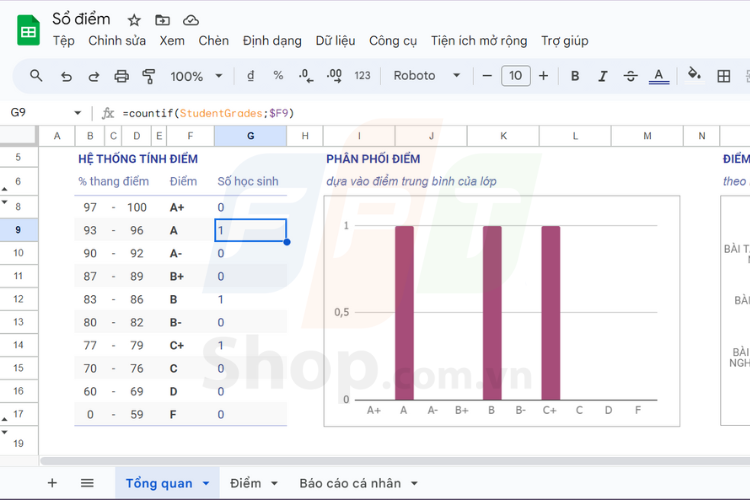Open the Google Sheets home icon
This screenshot has height=500, width=750.
coord(28,31)
